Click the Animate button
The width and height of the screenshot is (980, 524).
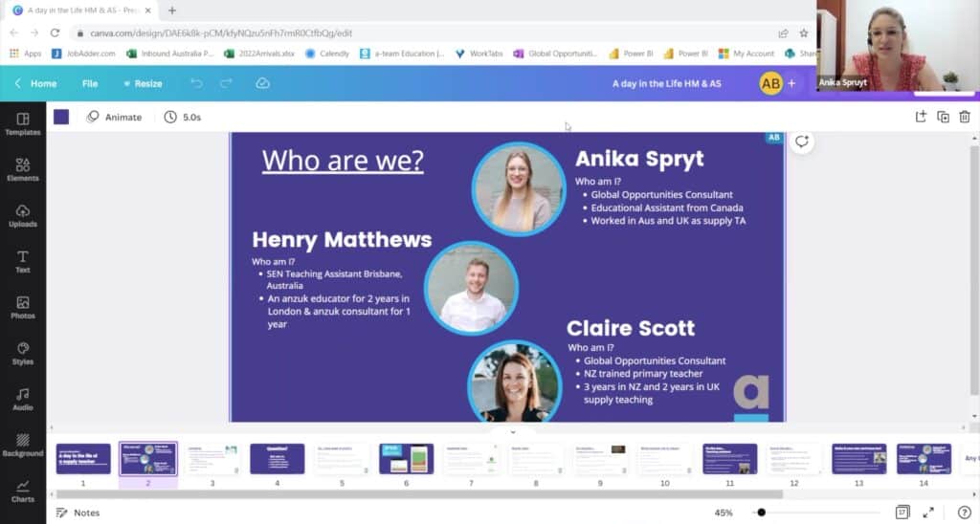click(x=114, y=117)
